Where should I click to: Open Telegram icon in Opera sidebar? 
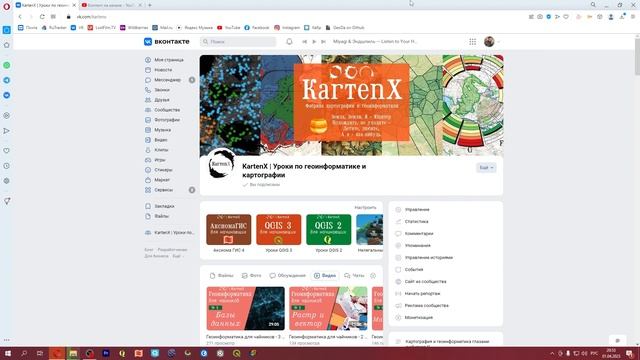tap(7, 80)
